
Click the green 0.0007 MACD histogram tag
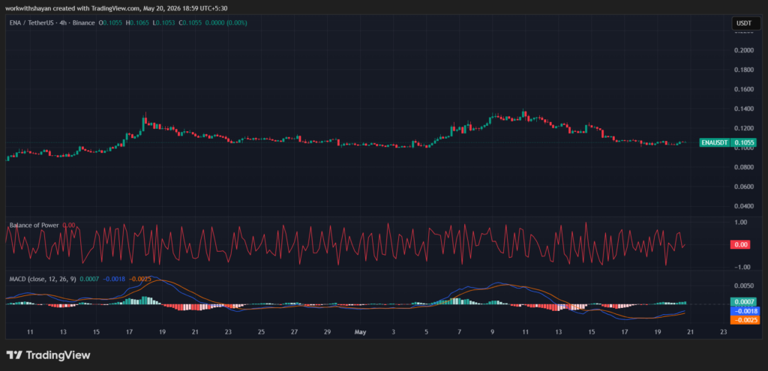click(x=744, y=301)
